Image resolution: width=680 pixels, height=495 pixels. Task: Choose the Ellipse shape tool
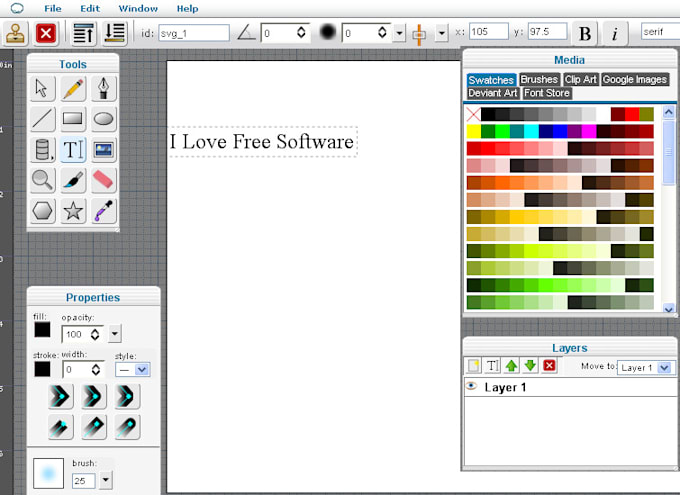[104, 120]
